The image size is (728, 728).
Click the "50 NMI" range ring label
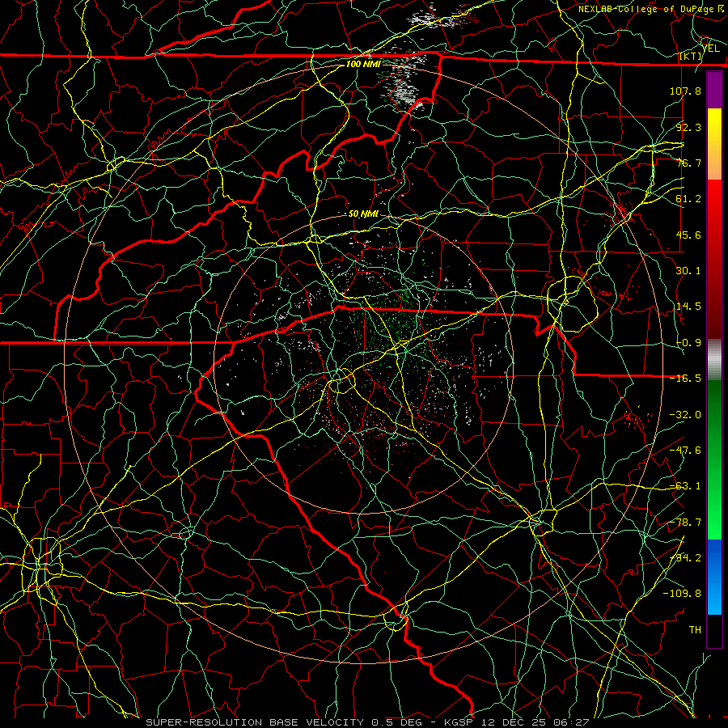point(363,214)
